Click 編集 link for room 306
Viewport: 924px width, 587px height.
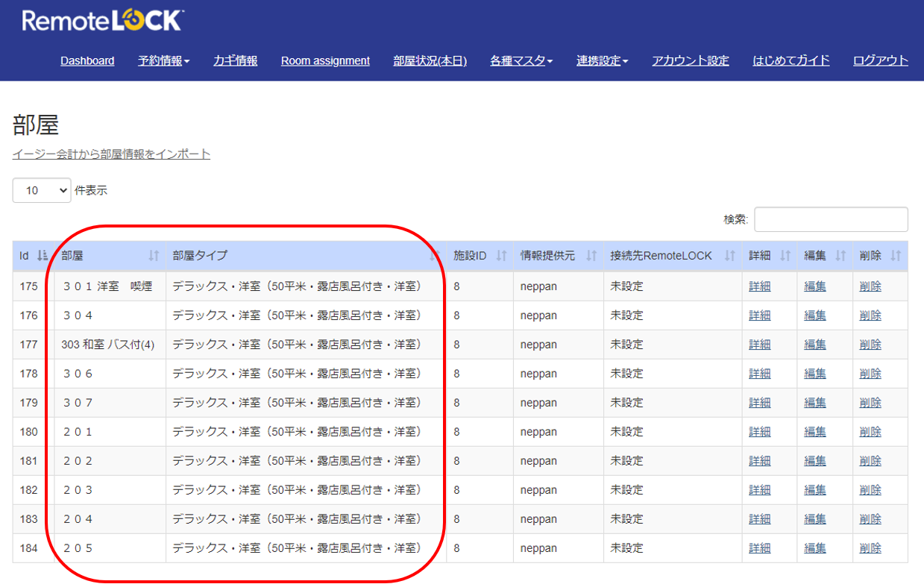[815, 374]
